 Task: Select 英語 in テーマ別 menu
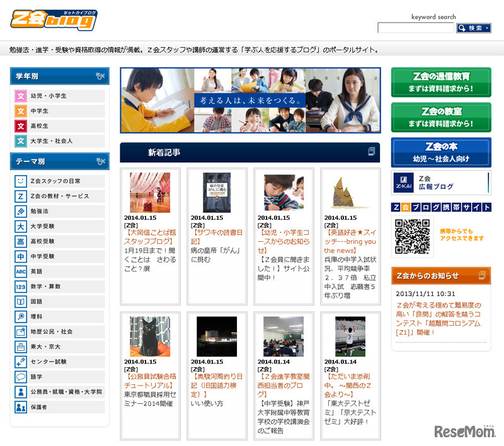[x=60, y=272]
